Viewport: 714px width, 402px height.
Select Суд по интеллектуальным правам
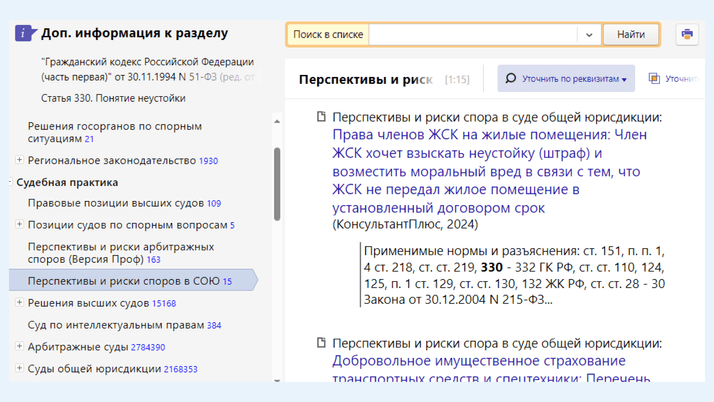point(124,325)
